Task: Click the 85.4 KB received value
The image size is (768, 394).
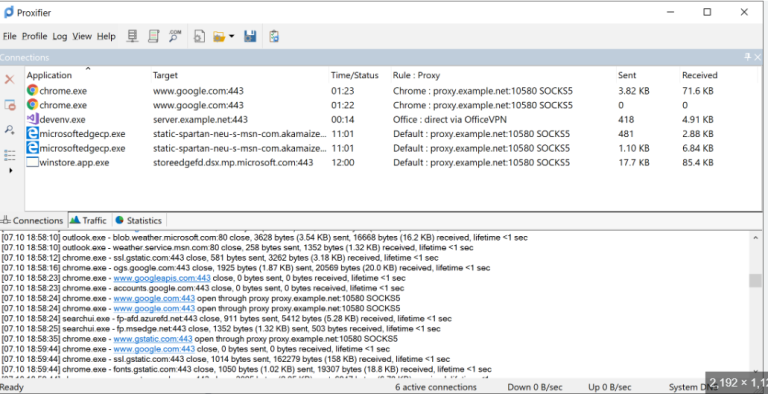Action: [x=697, y=162]
